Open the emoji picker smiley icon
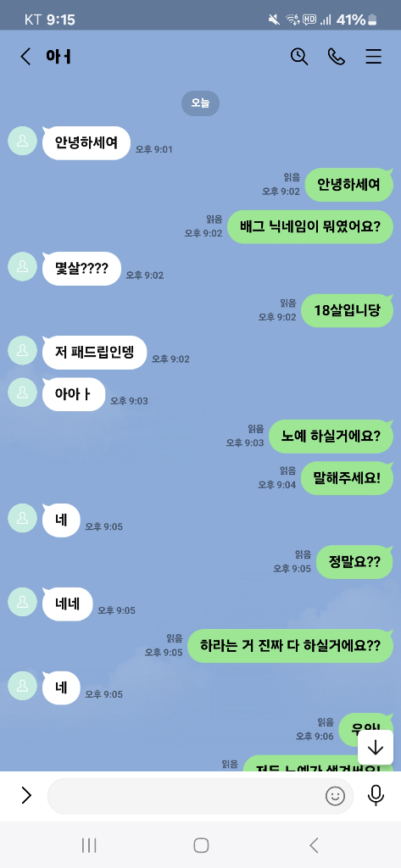Viewport: 401px width, 868px height. pyautogui.click(x=335, y=796)
